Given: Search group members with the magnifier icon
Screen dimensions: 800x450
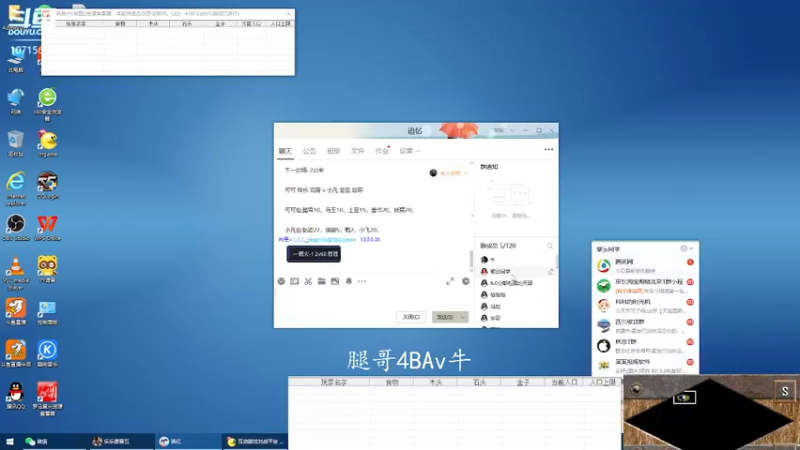Looking at the screenshot, I should pyautogui.click(x=550, y=246).
